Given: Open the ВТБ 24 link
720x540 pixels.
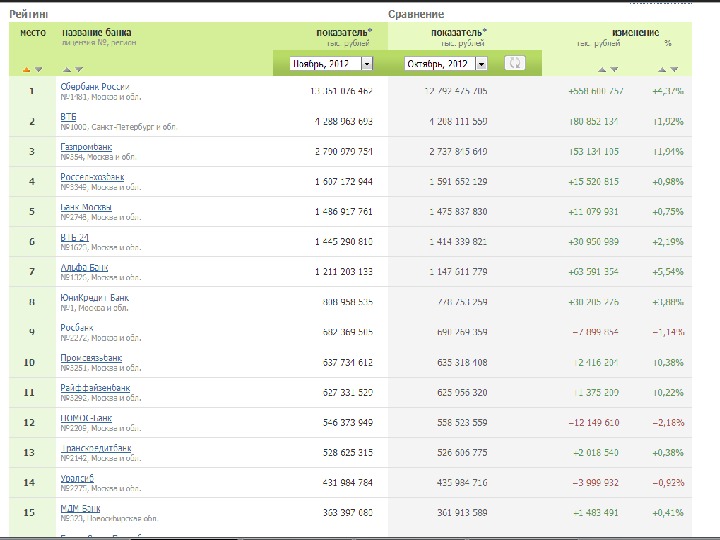Looking at the screenshot, I should pos(74,237).
